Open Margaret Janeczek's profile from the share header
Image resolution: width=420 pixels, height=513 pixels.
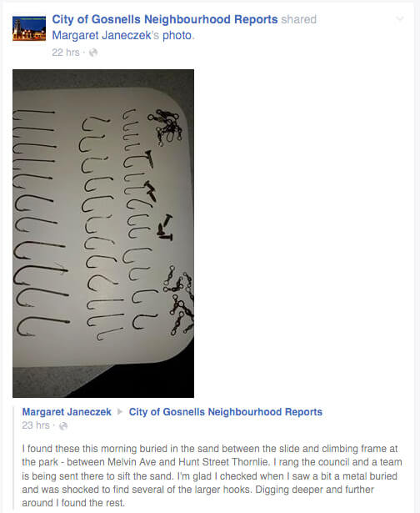(102, 35)
